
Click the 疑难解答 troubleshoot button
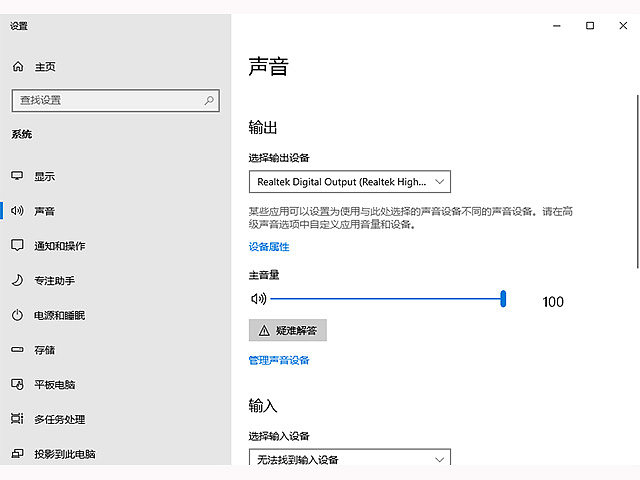288,330
